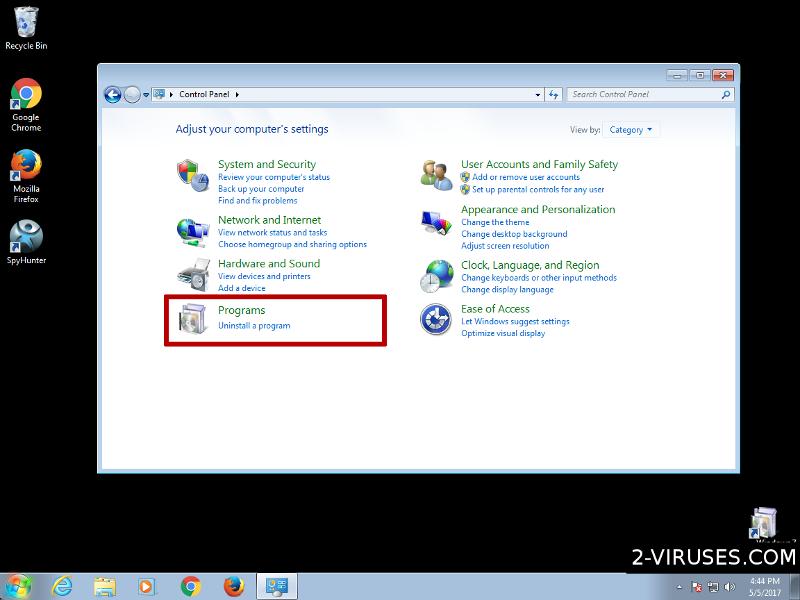Viewport: 800px width, 600px height.
Task: Click the Windows Start button
Action: click(18, 585)
